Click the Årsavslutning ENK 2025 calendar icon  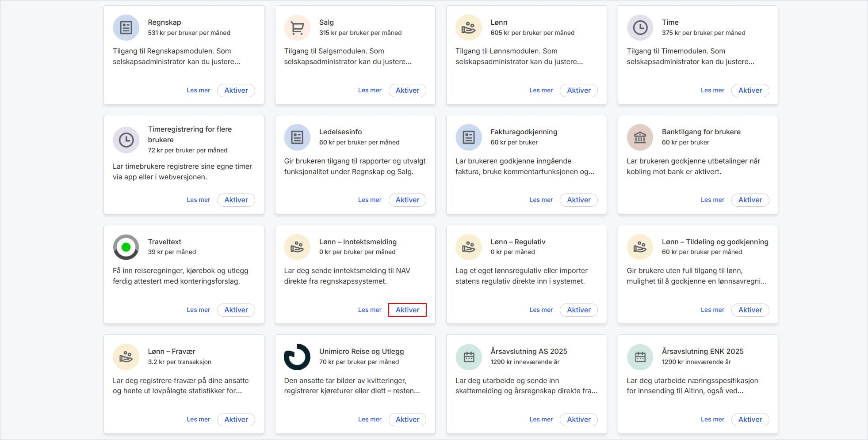click(640, 357)
